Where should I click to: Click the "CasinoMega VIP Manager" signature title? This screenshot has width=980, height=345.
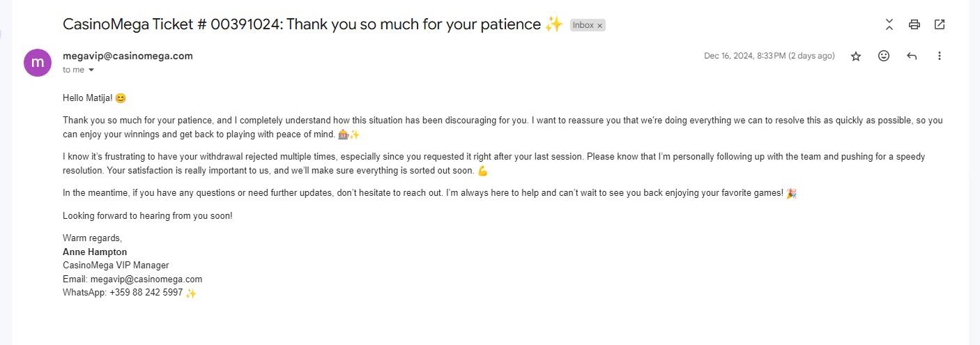pyautogui.click(x=116, y=265)
